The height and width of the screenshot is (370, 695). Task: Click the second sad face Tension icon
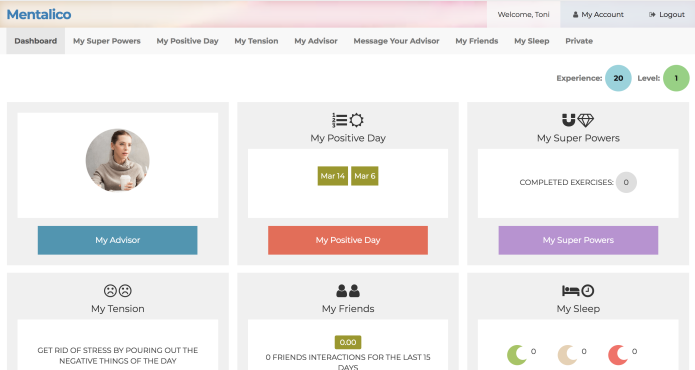click(x=125, y=291)
